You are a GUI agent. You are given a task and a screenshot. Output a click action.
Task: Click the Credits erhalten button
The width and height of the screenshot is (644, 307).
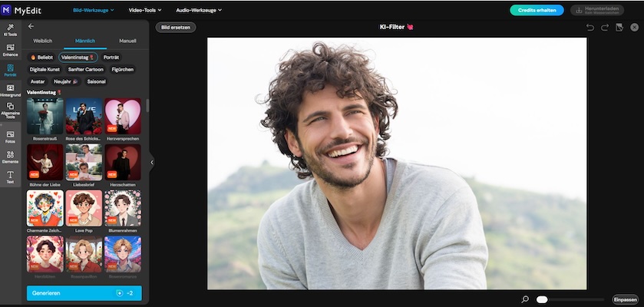click(535, 10)
